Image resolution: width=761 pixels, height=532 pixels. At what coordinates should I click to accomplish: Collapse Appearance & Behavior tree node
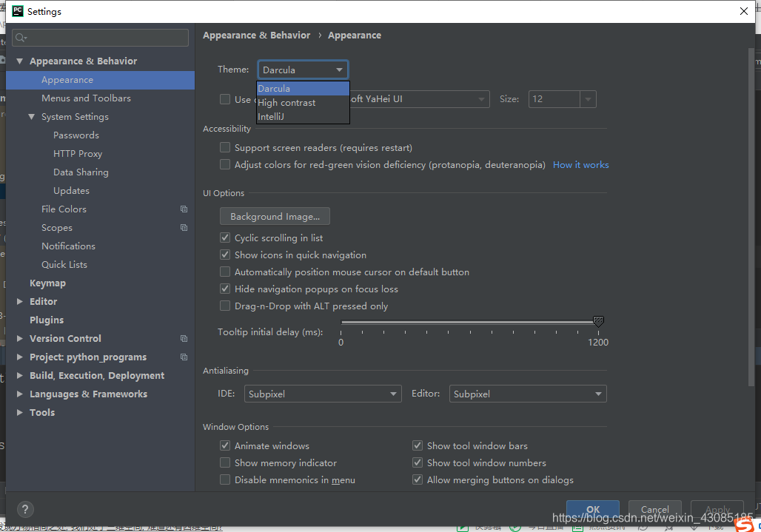[19, 61]
